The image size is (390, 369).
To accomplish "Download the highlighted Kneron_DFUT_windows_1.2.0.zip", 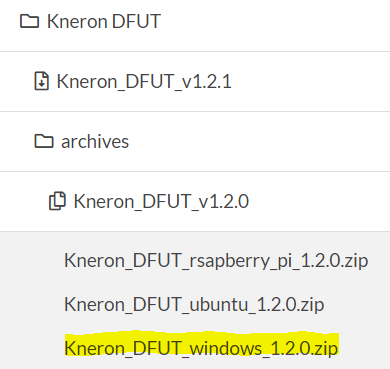I will pos(201,348).
